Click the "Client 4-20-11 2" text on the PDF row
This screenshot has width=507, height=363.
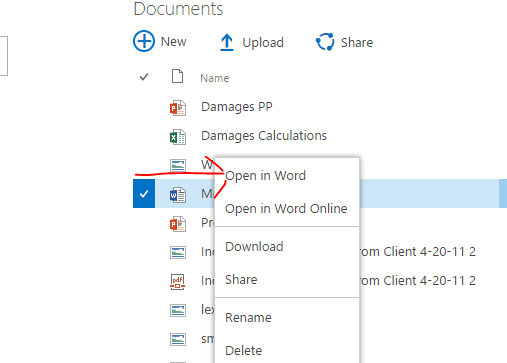[x=429, y=281]
